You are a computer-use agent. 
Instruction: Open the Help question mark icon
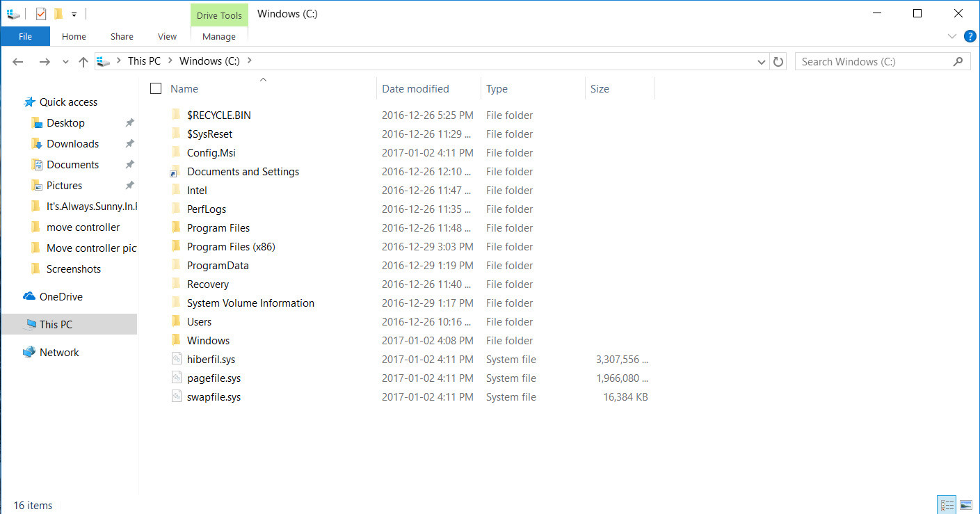[x=970, y=36]
